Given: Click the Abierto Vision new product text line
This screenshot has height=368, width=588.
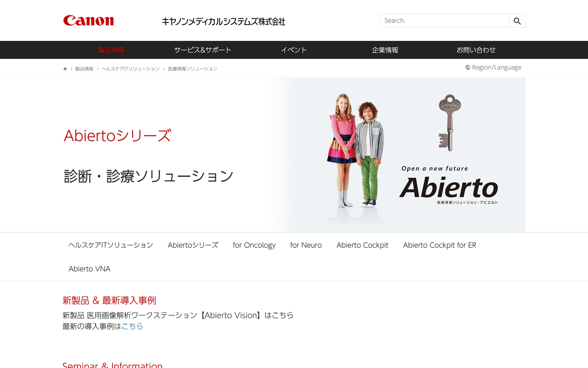Looking at the screenshot, I should click(x=178, y=315).
